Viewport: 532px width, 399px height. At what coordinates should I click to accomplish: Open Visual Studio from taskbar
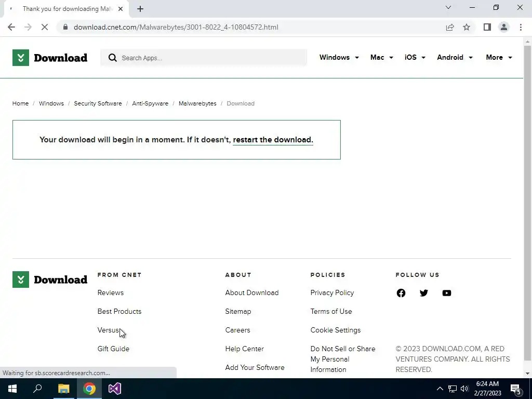click(x=115, y=389)
